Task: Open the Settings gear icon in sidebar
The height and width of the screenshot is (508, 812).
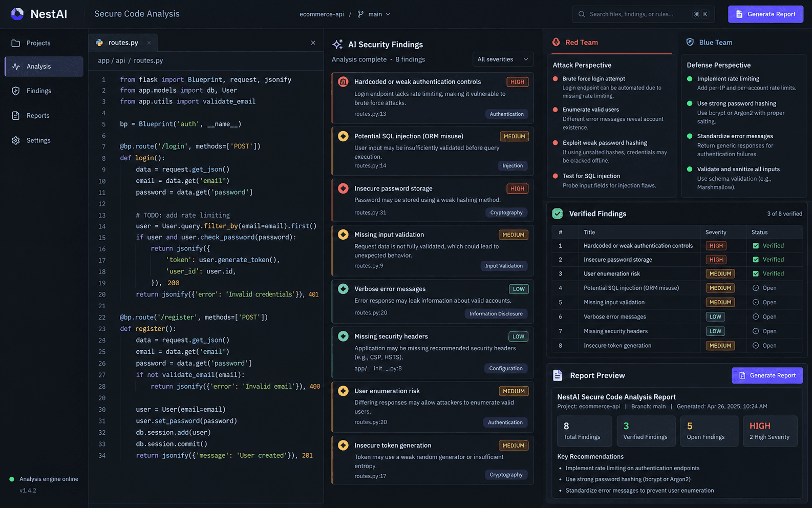Action: (16, 140)
